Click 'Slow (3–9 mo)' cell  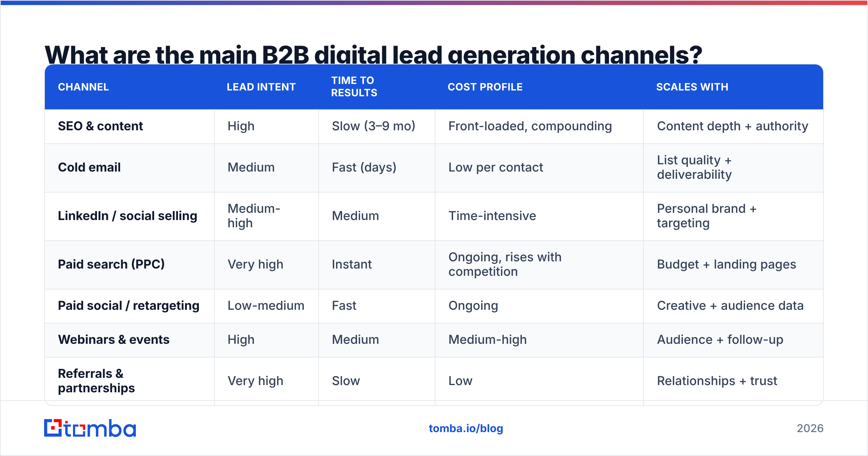tap(374, 126)
